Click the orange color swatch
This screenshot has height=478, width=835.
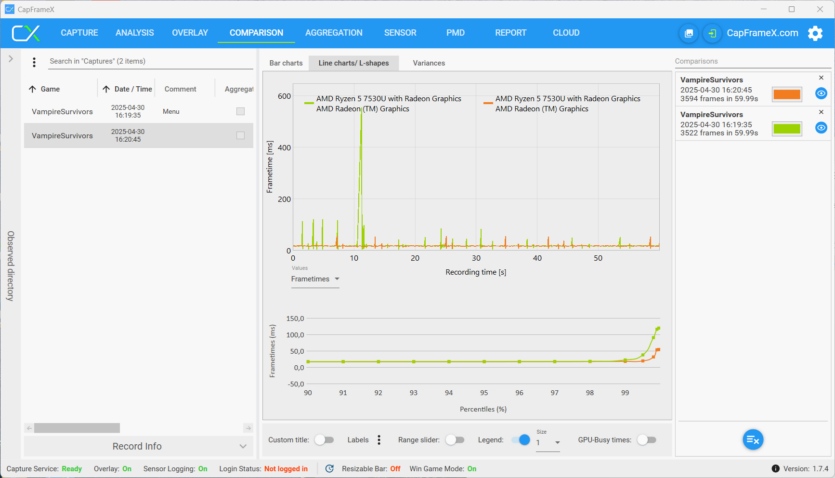(787, 94)
